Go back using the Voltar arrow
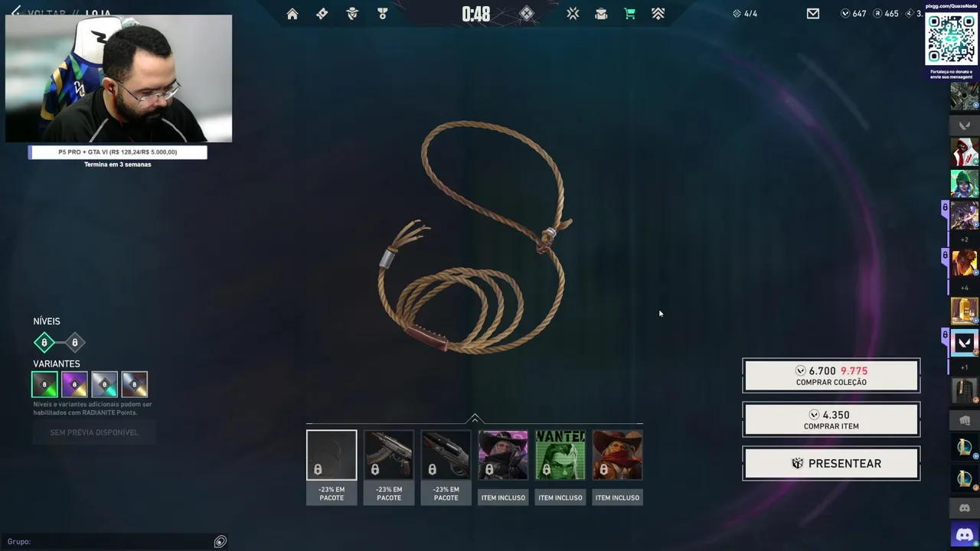This screenshot has width=980, height=551. pyautogui.click(x=16, y=11)
